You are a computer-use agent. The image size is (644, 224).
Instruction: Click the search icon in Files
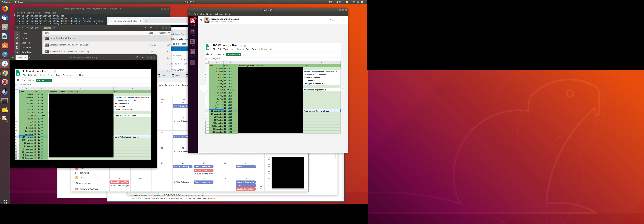click(145, 28)
